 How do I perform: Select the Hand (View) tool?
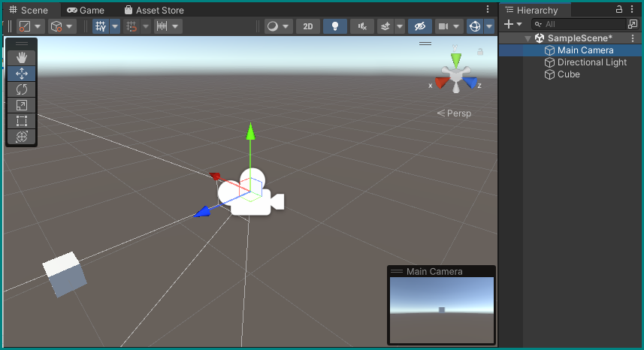tap(22, 58)
